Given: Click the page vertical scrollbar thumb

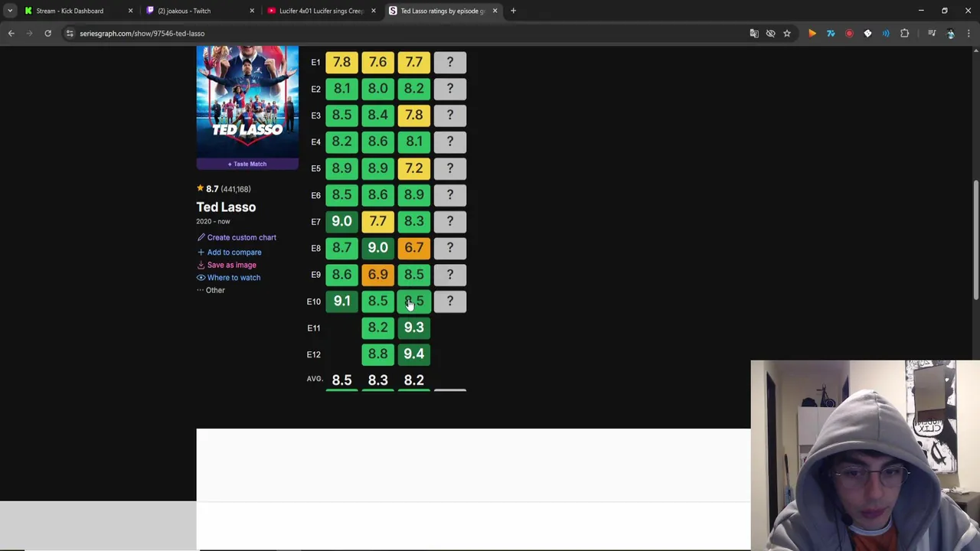Looking at the screenshot, I should click(x=975, y=241).
